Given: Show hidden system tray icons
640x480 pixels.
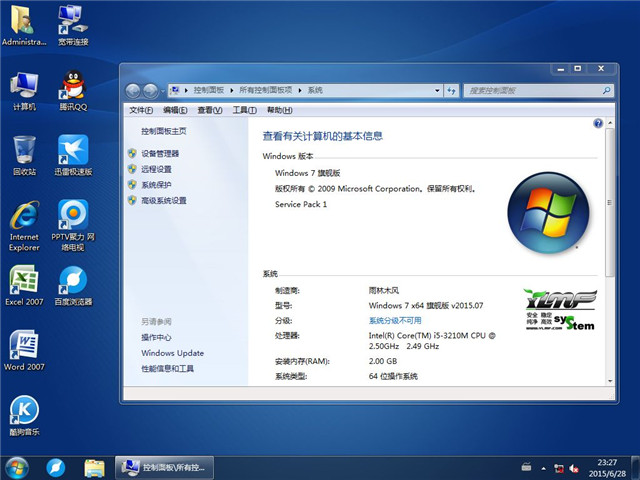Looking at the screenshot, I should [543, 468].
